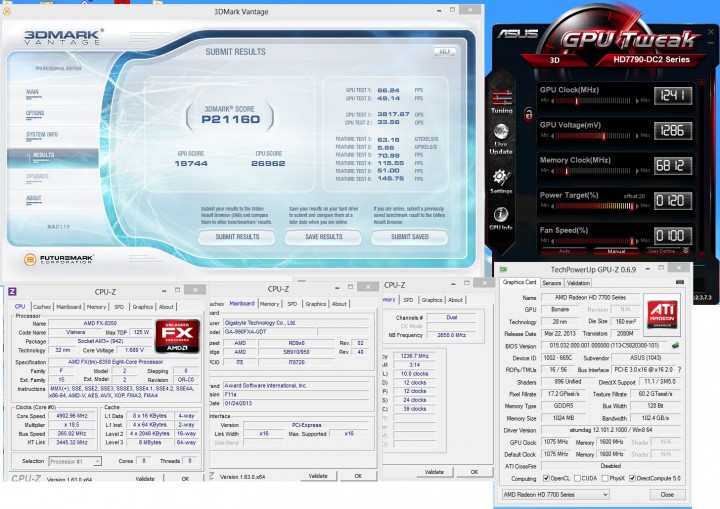The image size is (720, 509).
Task: Switch to the Validation tab in GPU-Z
Action: (x=578, y=283)
